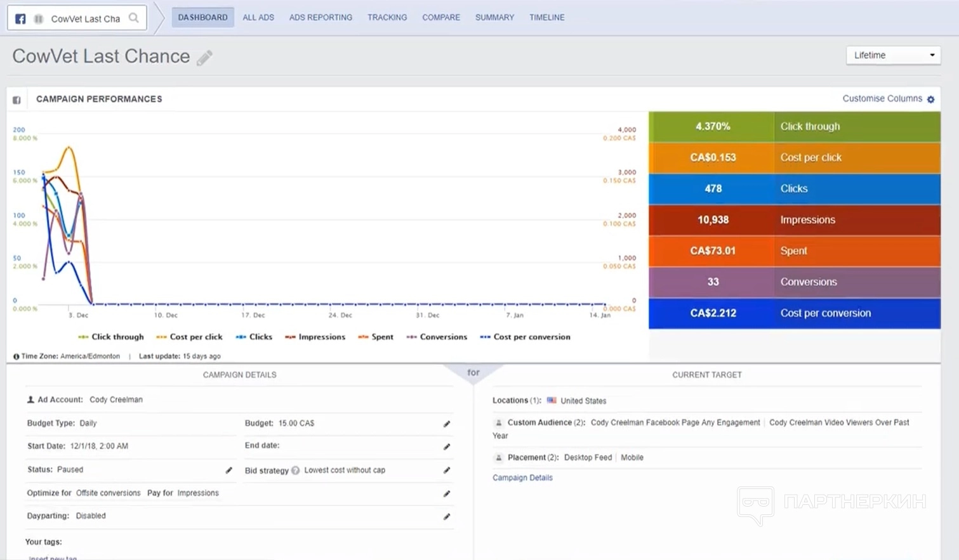
Task: Click the Customise Columns gear icon
Action: pyautogui.click(x=930, y=100)
